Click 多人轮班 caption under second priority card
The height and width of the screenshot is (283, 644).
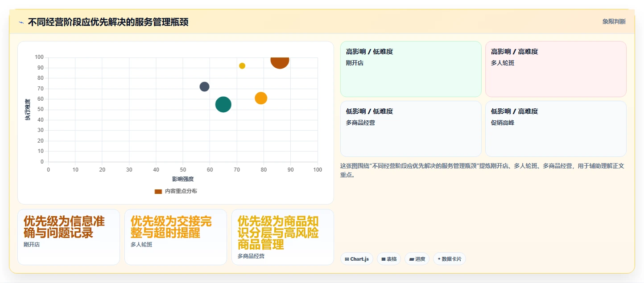(x=141, y=245)
